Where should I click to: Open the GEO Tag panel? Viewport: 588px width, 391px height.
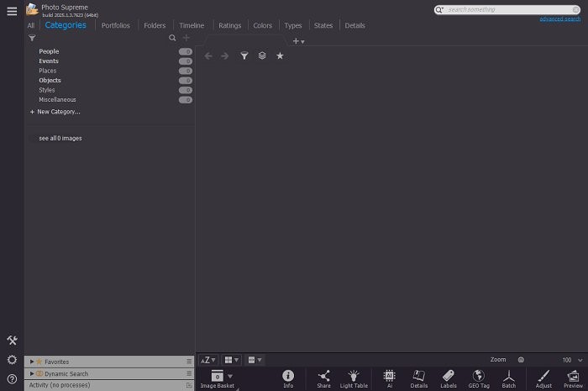coord(479,379)
